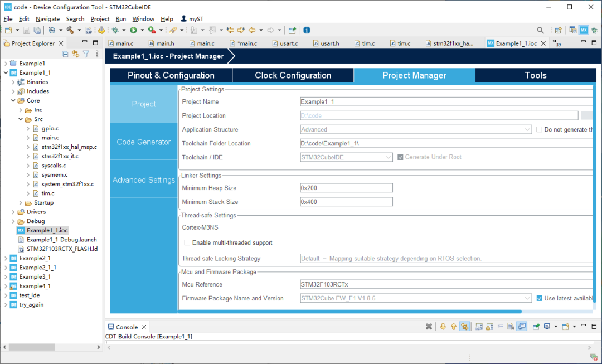Viewport: 602px width, 364px height.
Task: Select Code Generator in side panel
Action: click(144, 142)
